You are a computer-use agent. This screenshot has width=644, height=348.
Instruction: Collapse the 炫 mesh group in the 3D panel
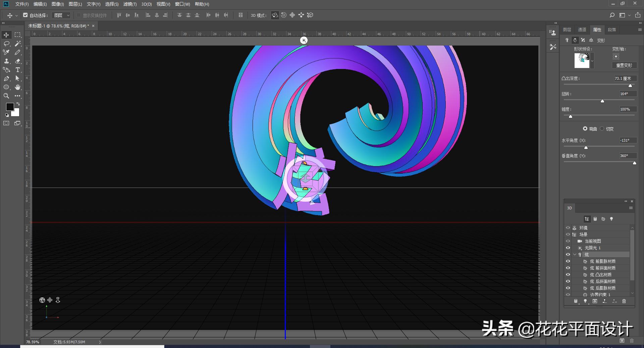coord(575,254)
